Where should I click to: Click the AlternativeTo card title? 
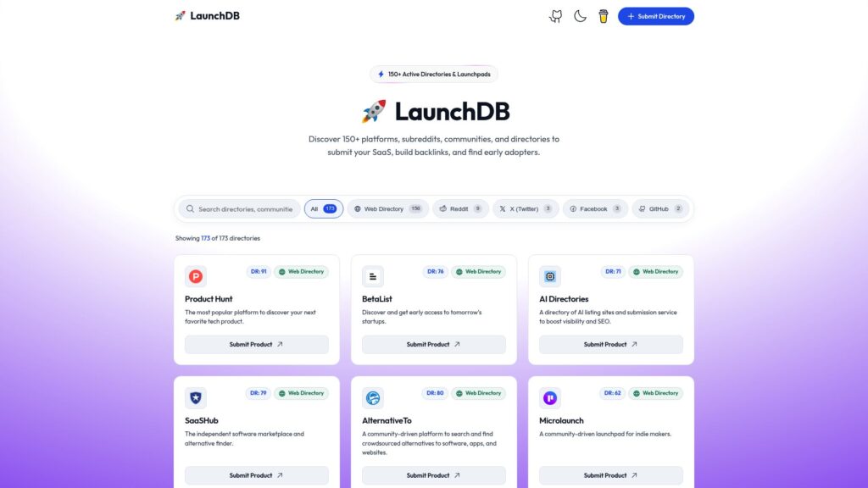[x=387, y=420]
